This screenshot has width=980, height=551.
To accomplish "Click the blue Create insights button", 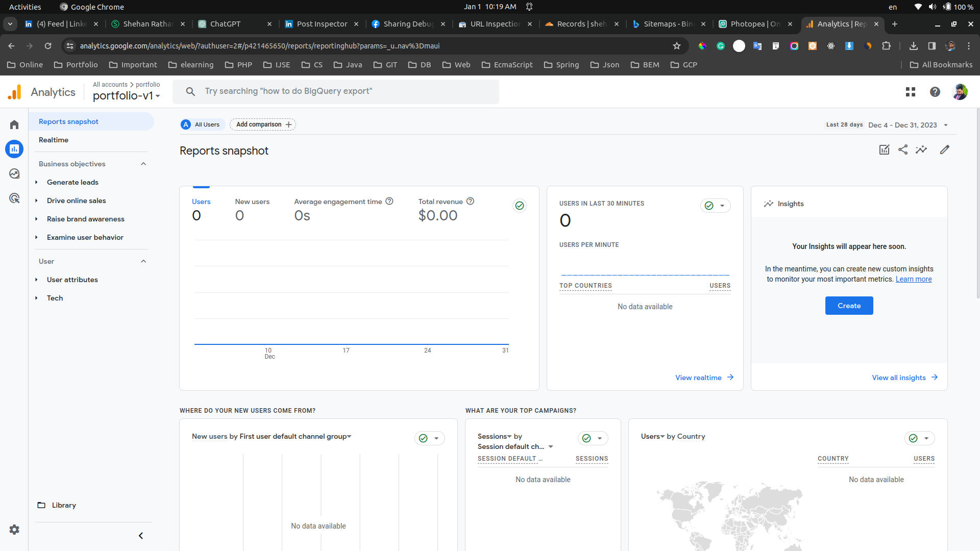I will (x=849, y=306).
